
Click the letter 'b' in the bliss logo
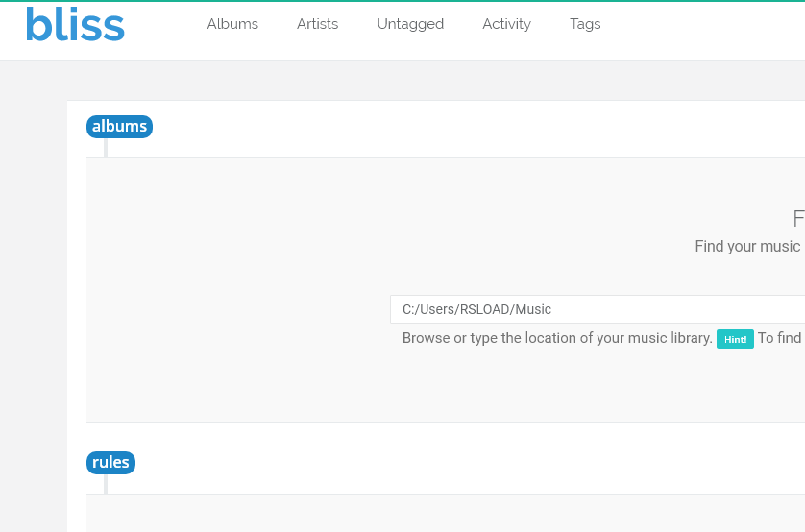pos(37,25)
